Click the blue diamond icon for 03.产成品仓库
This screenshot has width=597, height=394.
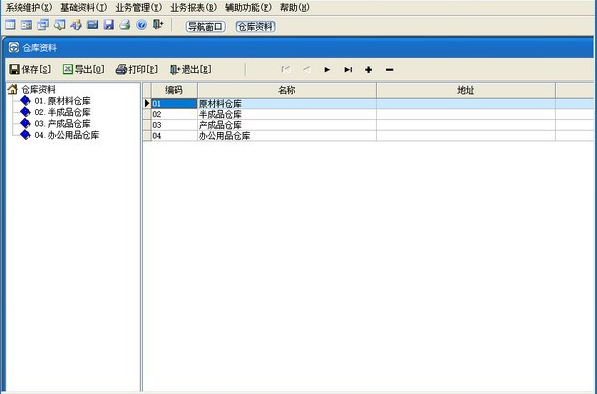25,124
